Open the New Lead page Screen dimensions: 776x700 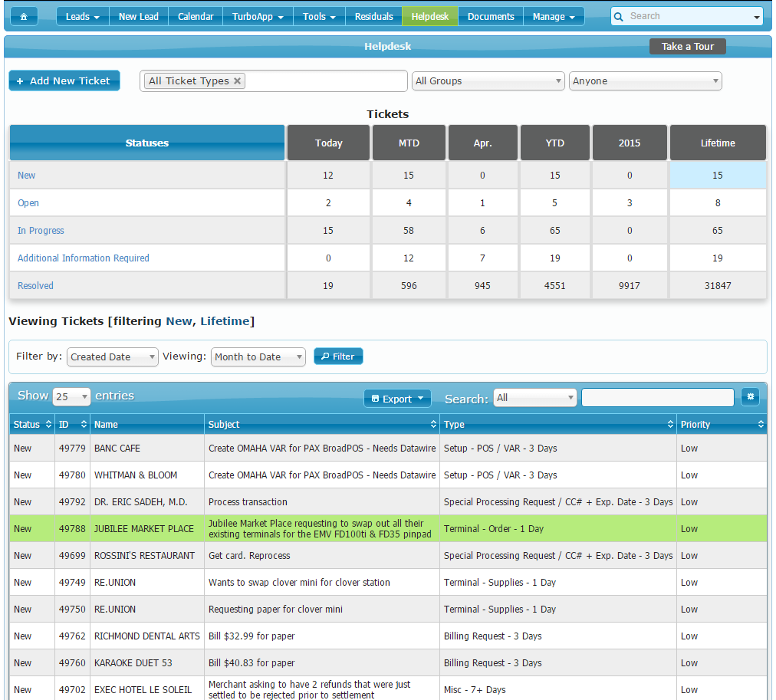pyautogui.click(x=139, y=16)
